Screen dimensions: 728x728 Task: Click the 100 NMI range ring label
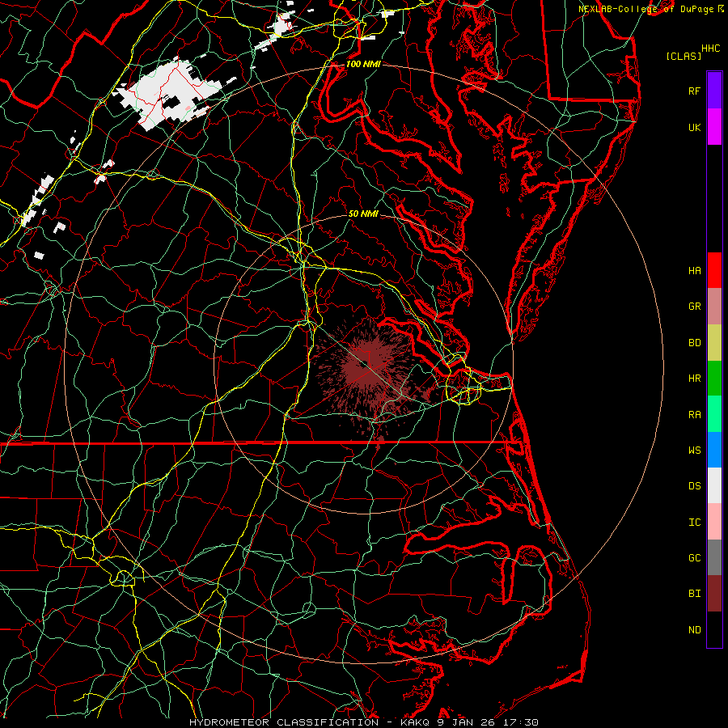363,64
